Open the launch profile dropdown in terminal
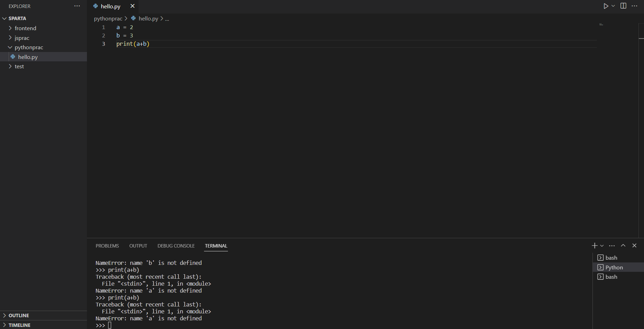The width and height of the screenshot is (644, 329). (602, 245)
